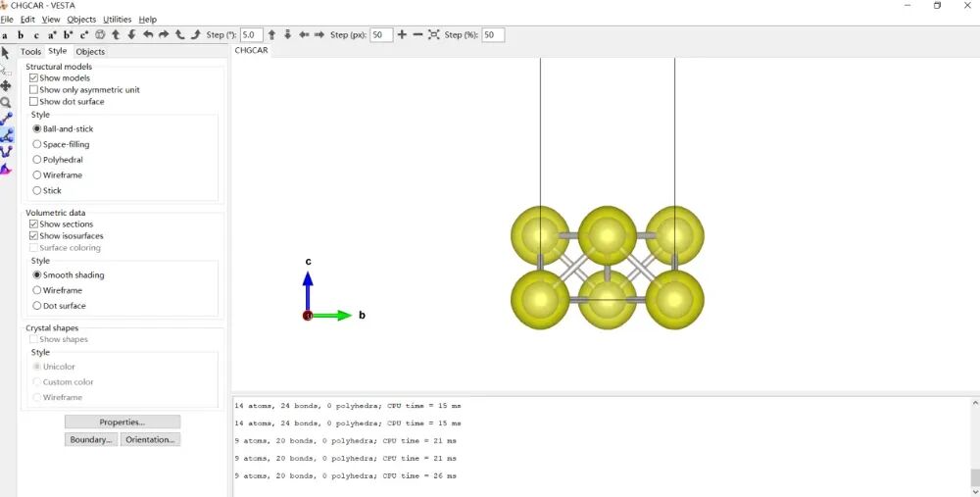Switch to the Tools tab
The image size is (980, 497).
[30, 52]
